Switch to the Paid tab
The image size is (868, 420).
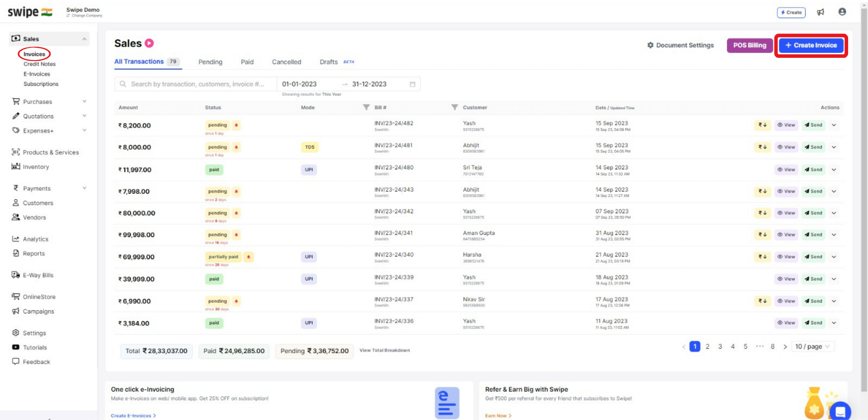pos(247,62)
